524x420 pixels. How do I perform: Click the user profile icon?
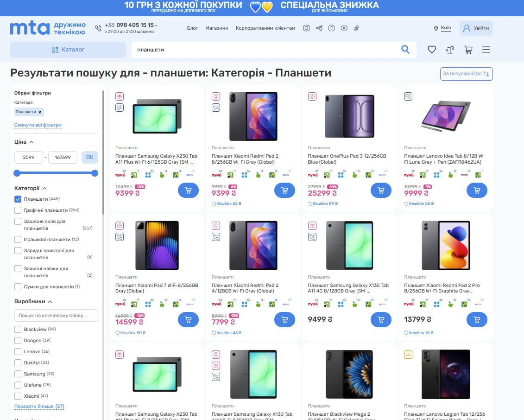467,28
